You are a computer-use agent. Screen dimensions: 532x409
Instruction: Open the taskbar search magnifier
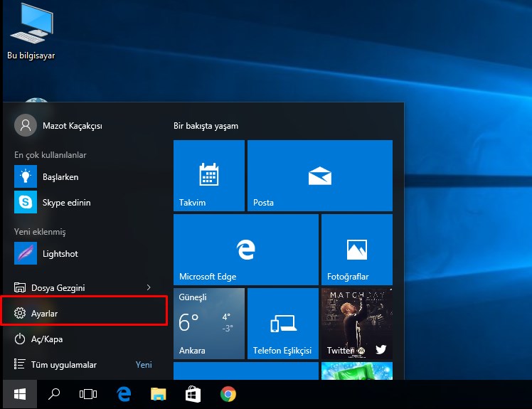click(x=54, y=394)
